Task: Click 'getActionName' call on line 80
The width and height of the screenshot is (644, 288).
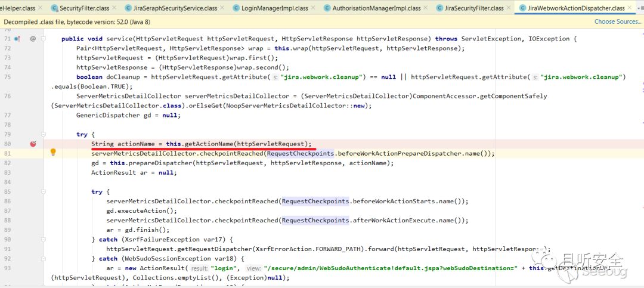Action: 209,144
